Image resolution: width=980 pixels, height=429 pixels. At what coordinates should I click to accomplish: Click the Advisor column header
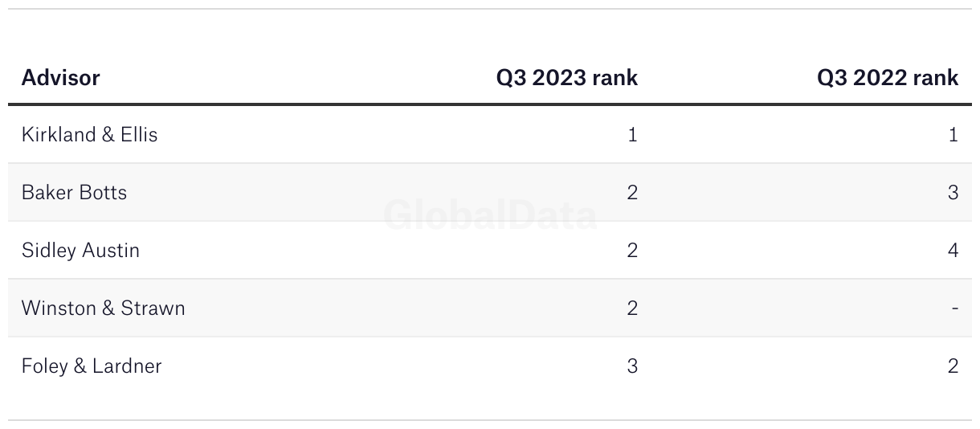[x=60, y=78]
